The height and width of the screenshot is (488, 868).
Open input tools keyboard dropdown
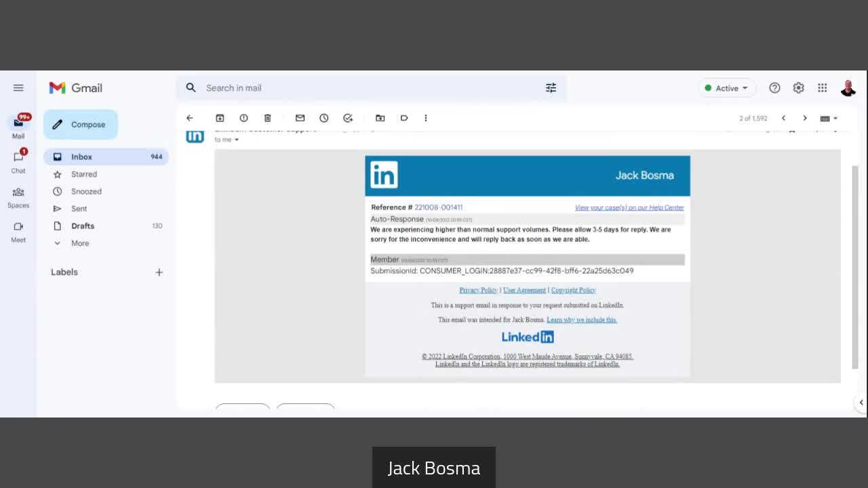click(829, 118)
